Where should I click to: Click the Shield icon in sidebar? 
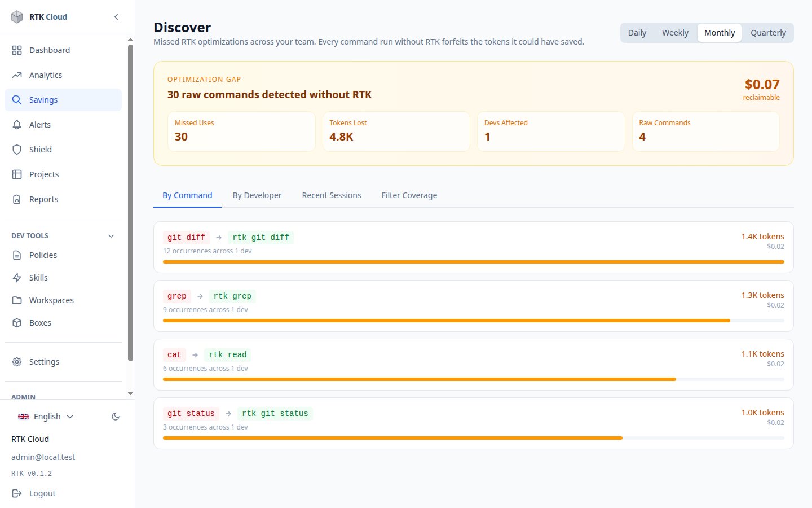click(x=17, y=150)
